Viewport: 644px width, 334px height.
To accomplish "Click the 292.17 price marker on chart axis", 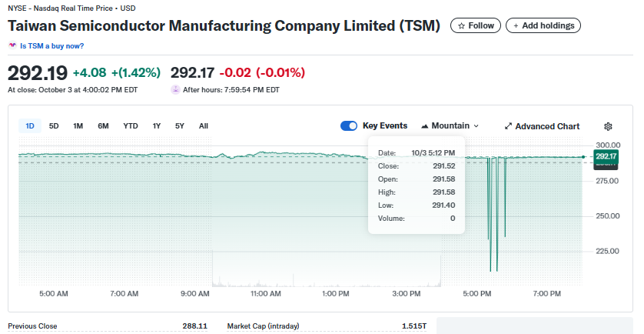I will point(606,156).
